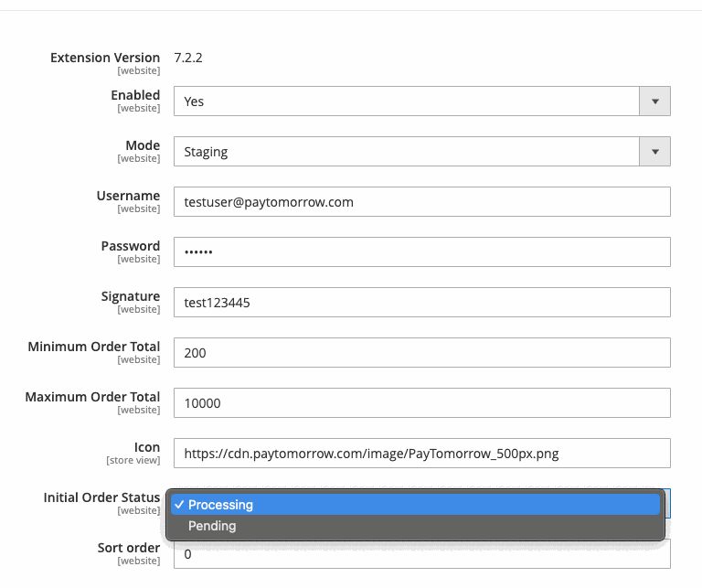Click the Mode label

143,145
